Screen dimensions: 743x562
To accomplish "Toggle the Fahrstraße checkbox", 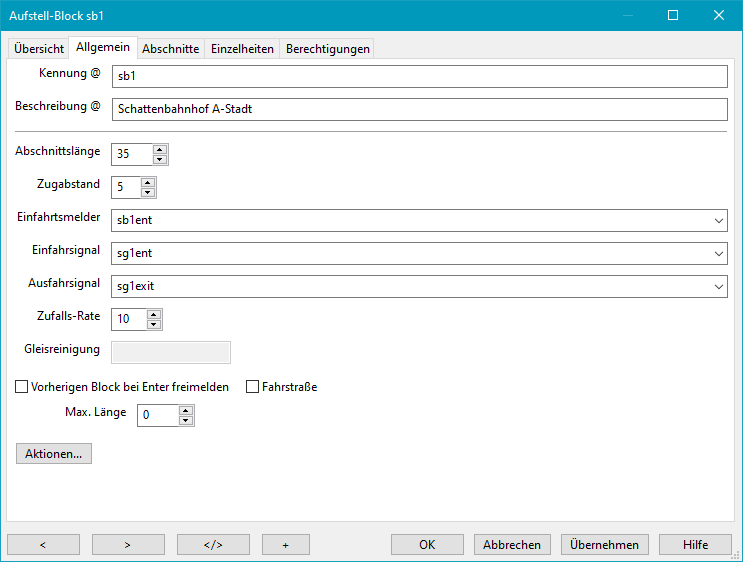I will 252,387.
